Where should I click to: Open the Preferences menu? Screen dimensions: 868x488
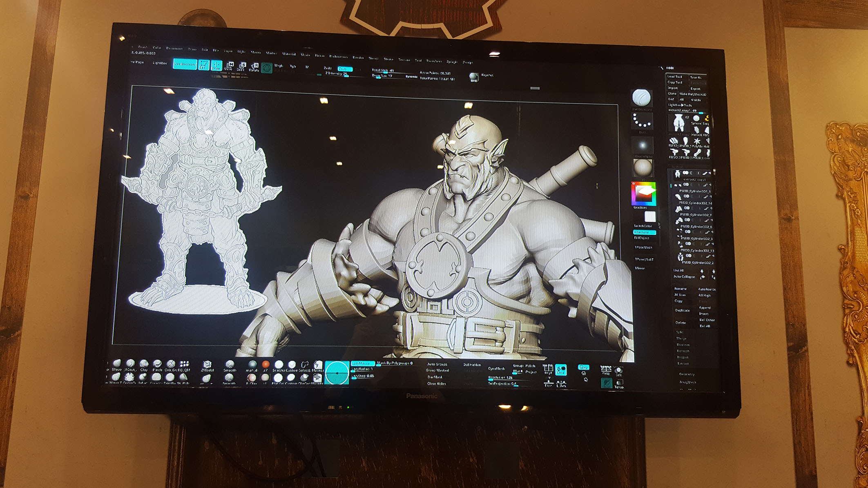338,56
